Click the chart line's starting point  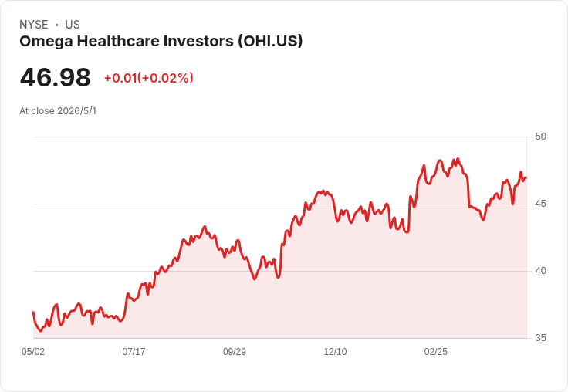pos(33,312)
